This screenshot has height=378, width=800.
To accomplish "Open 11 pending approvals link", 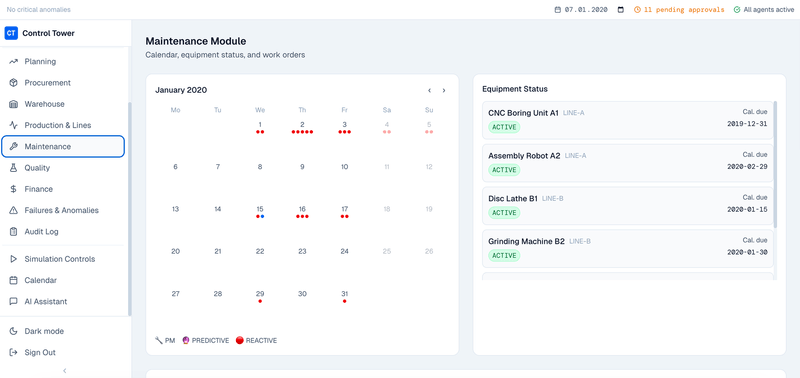I will click(679, 10).
